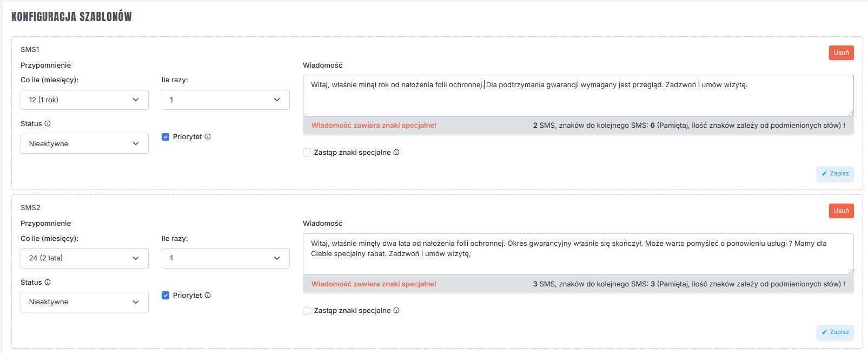Delete SMS1 template with Usuń button

841,53
